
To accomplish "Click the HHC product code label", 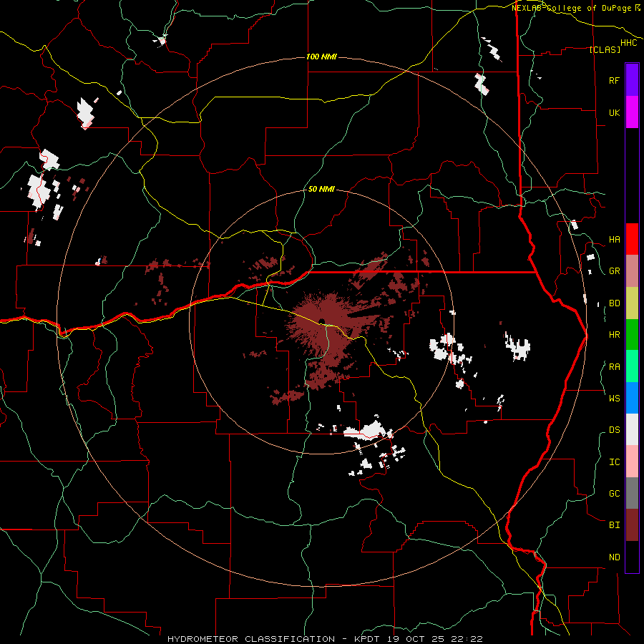I will (629, 43).
